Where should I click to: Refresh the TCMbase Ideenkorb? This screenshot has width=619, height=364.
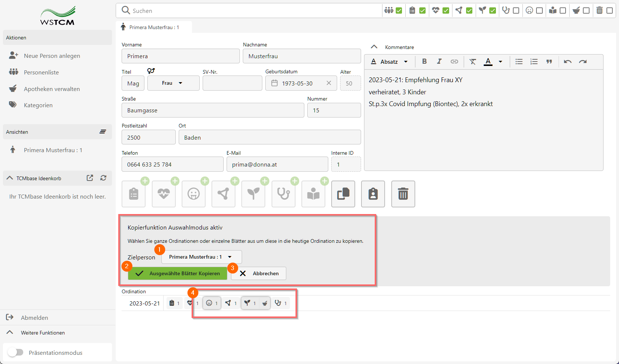tap(103, 178)
